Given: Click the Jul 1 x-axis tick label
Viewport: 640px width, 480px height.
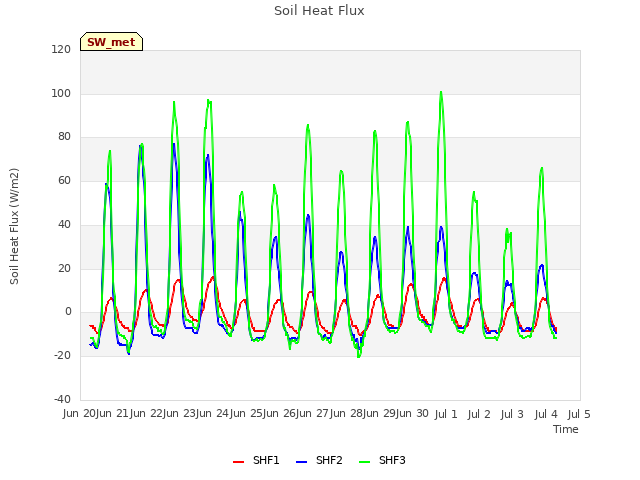Looking at the screenshot, I should tap(446, 414).
